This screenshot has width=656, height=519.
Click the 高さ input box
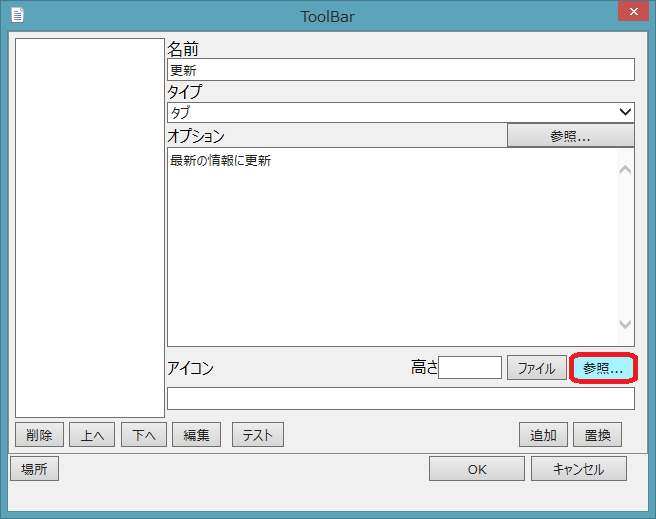(x=470, y=368)
